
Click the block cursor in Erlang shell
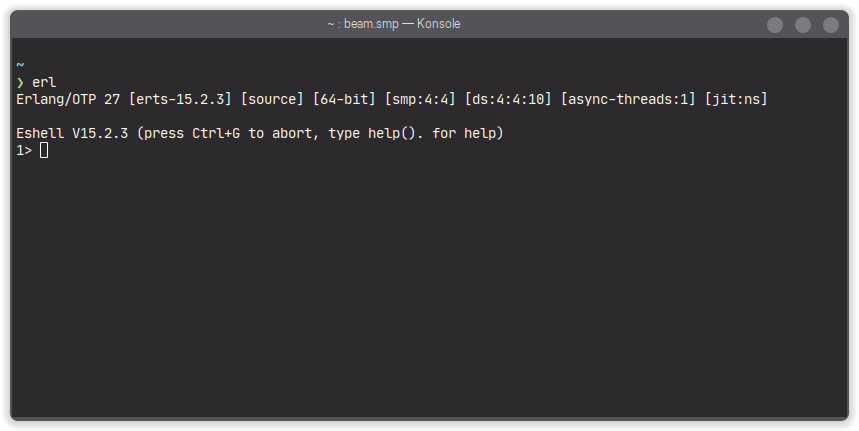44,150
